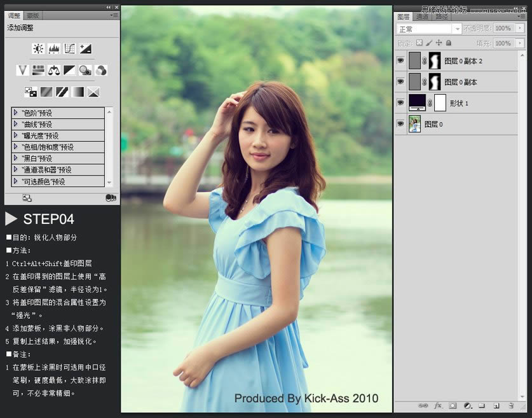The height and width of the screenshot is (418, 532).
Task: Click the Invert adjustment icon
Action: (x=31, y=92)
